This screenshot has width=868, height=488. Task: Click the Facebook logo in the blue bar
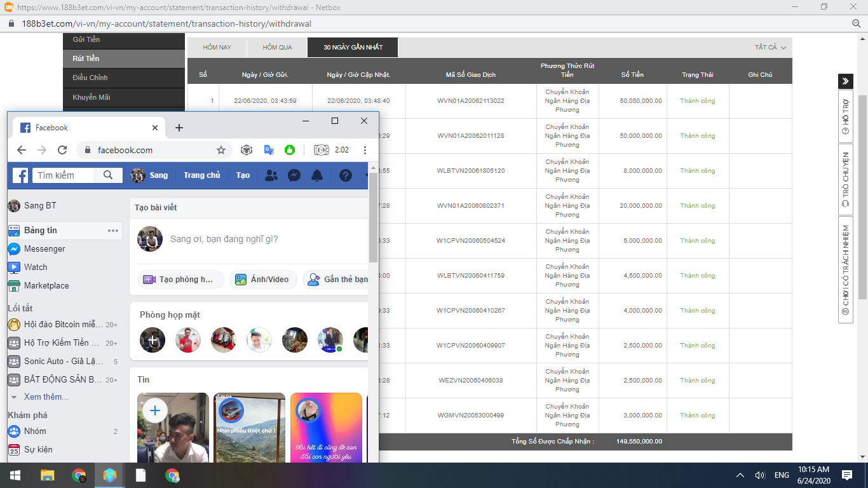click(20, 175)
